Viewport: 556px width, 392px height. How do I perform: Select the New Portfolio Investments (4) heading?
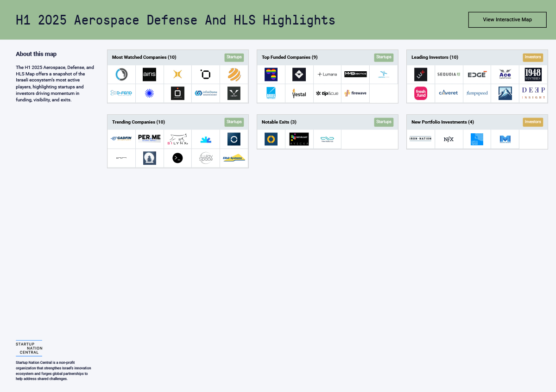[x=442, y=122]
